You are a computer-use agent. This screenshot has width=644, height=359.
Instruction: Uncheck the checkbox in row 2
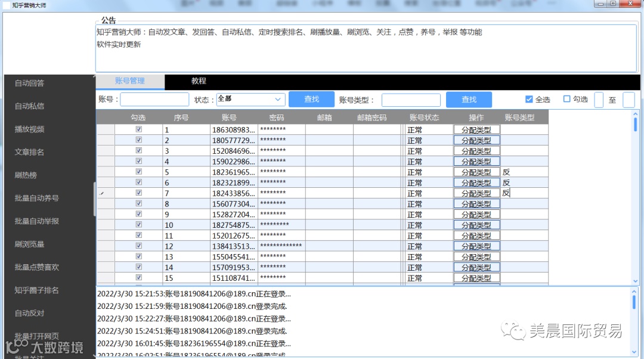(x=139, y=140)
